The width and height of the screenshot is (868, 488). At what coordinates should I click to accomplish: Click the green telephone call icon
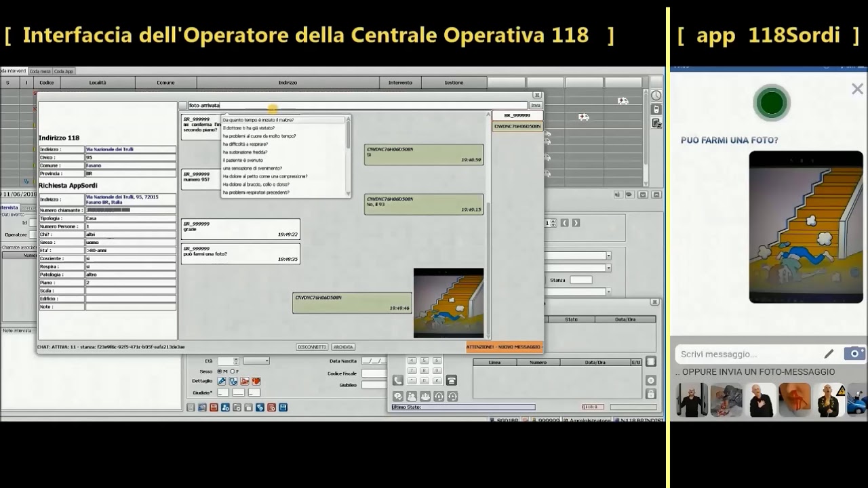pos(398,380)
